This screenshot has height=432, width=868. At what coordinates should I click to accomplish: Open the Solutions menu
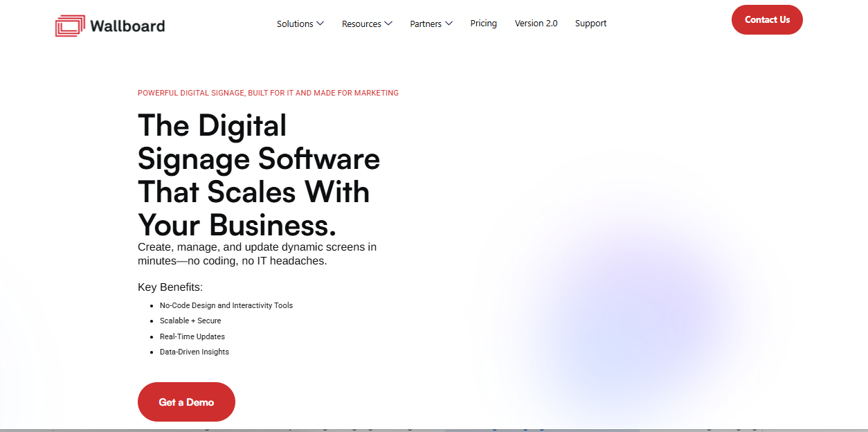click(295, 24)
